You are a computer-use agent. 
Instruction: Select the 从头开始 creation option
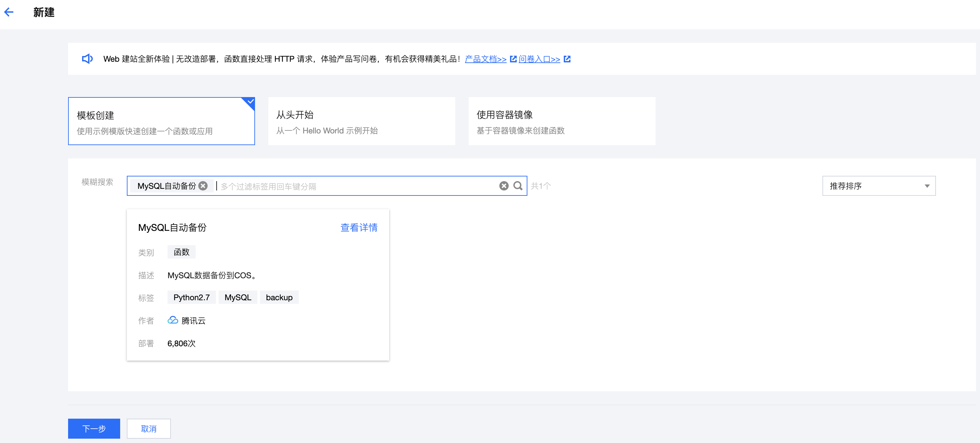[361, 121]
